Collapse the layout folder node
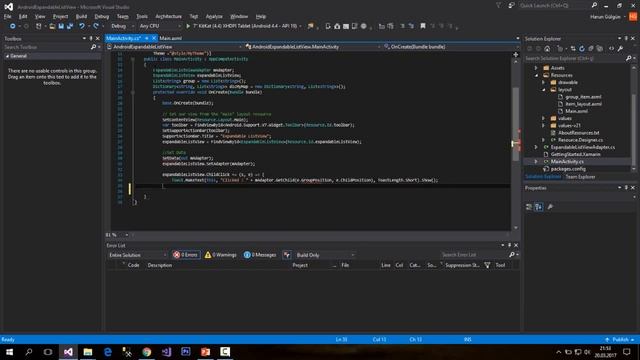 [543, 90]
